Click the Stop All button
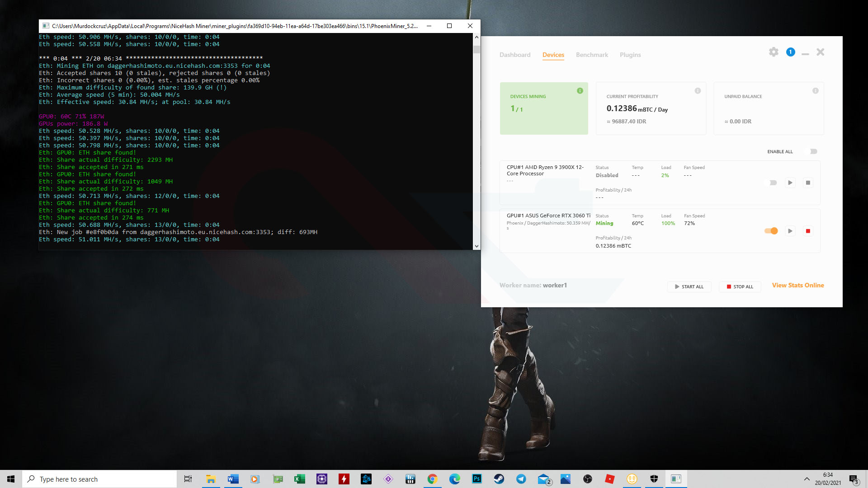The image size is (868, 488). tap(740, 286)
